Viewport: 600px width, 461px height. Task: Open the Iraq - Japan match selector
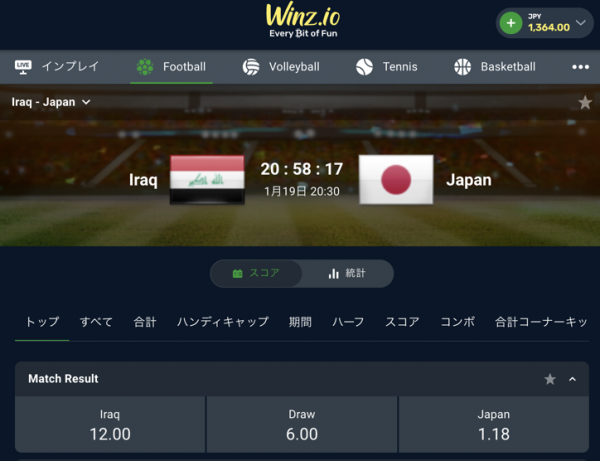click(51, 102)
